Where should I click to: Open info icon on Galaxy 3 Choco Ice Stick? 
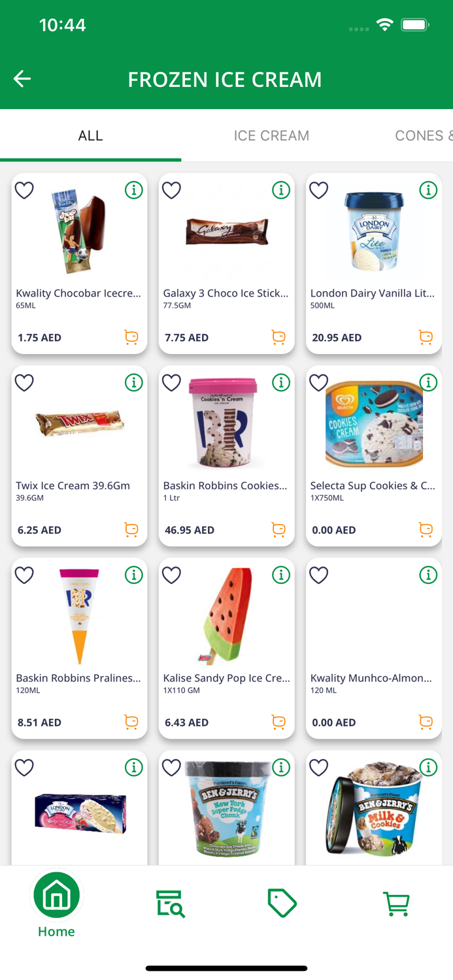tap(281, 190)
